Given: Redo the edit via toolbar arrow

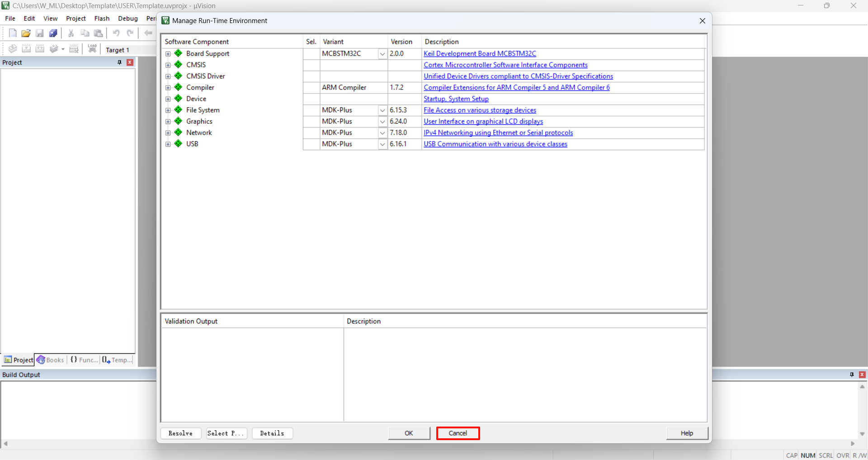Looking at the screenshot, I should [130, 33].
